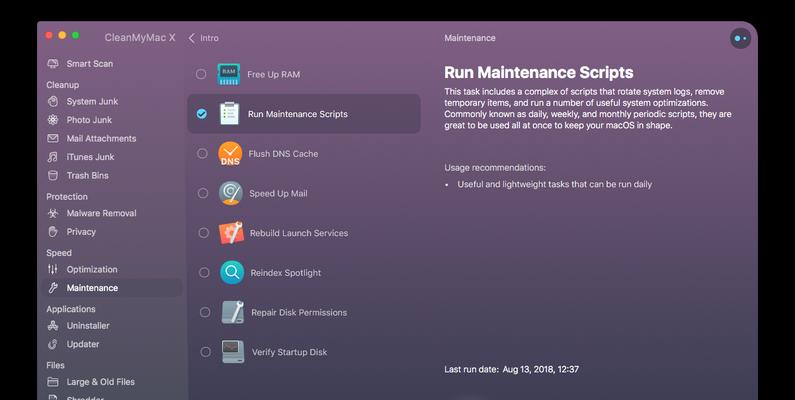Click the Run Maintenance Scripts heading
Image resolution: width=795 pixels, height=400 pixels.
coord(538,72)
